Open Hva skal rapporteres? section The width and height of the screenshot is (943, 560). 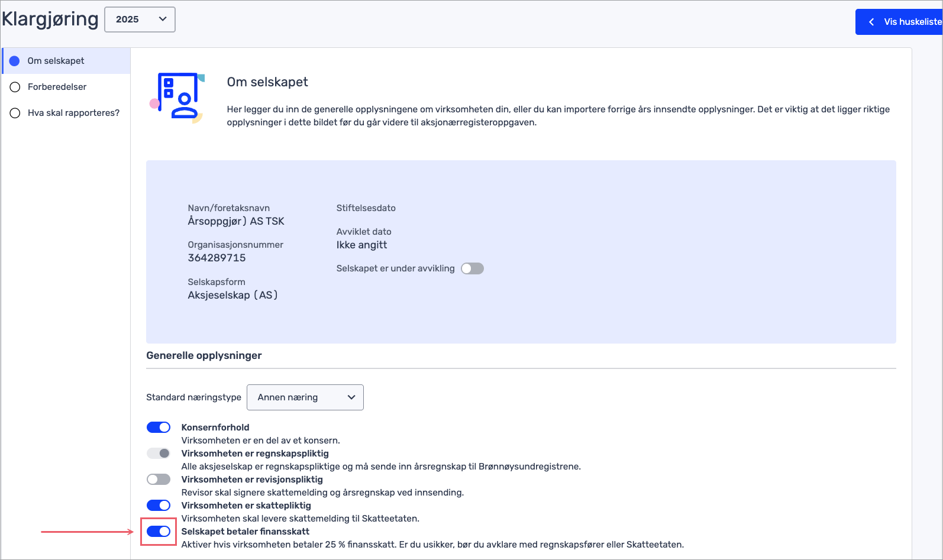tap(73, 113)
